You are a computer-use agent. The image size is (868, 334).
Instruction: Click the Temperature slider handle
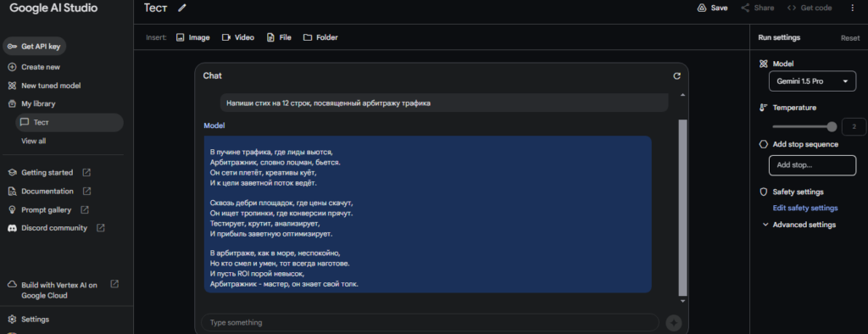click(x=832, y=127)
